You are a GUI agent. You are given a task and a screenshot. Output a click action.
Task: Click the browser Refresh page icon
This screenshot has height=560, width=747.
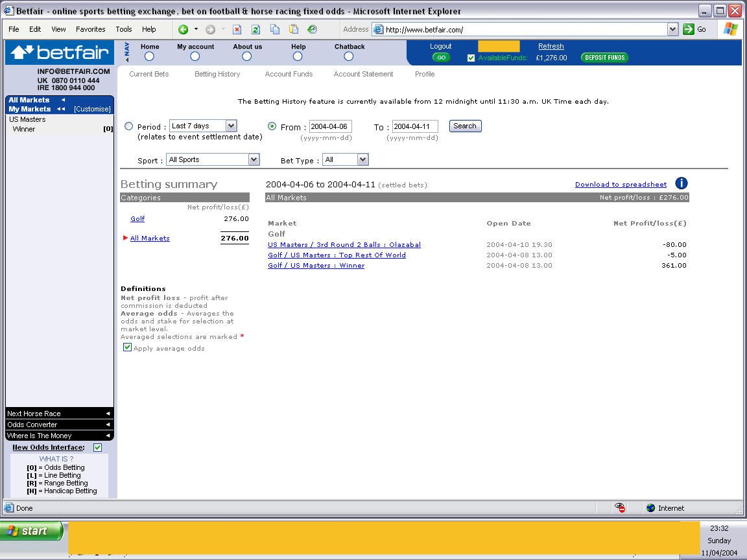pyautogui.click(x=255, y=29)
